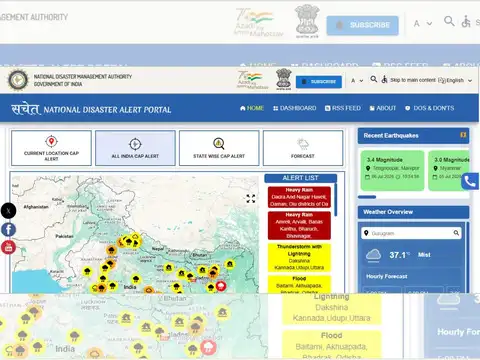Image resolution: width=480 pixels, height=360 pixels.
Task: Open the RSS Feed menu item
Action: tap(343, 108)
